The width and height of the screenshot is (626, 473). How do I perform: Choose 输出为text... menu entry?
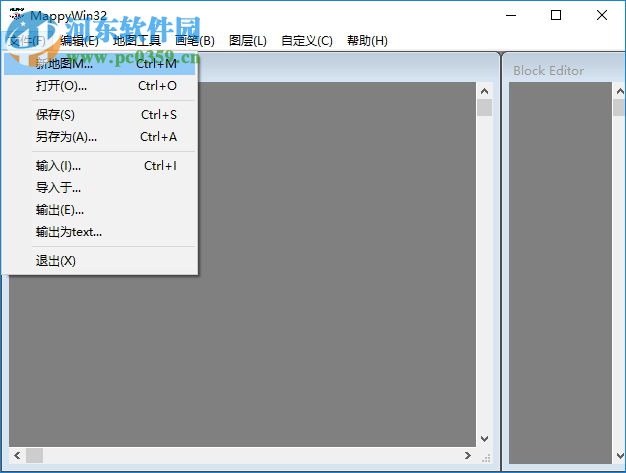point(99,232)
